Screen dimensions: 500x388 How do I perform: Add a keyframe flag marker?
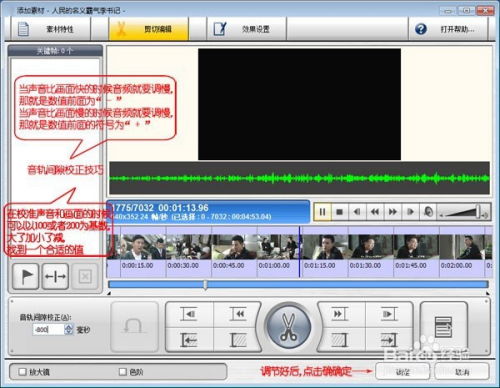tap(26, 276)
